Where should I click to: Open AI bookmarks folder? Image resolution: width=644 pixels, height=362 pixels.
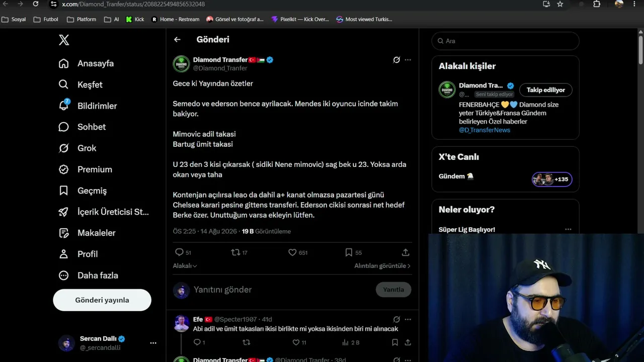click(112, 19)
